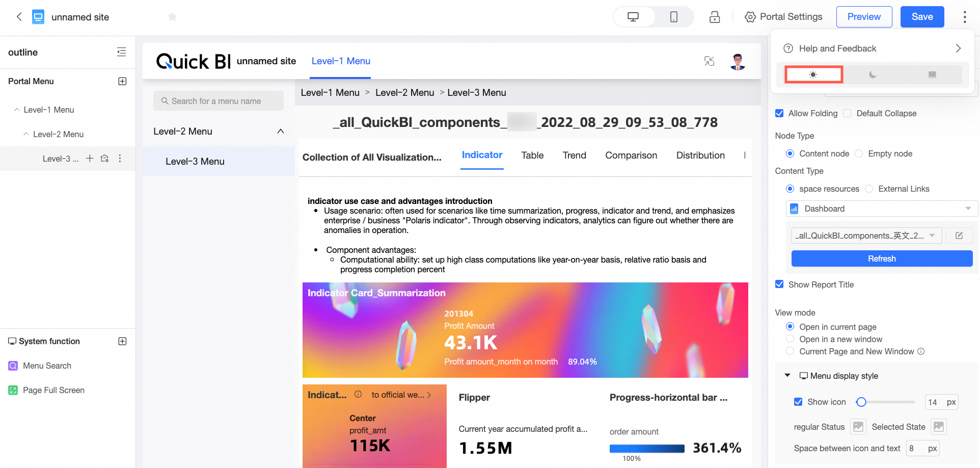Add a new Portal Menu item
The width and height of the screenshot is (980, 468).
coord(122,81)
